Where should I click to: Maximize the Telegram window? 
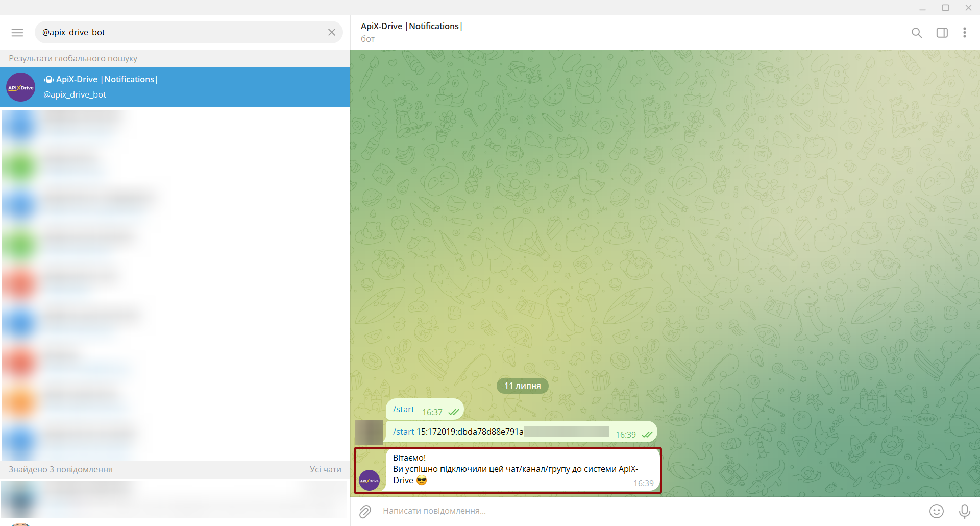pyautogui.click(x=945, y=8)
